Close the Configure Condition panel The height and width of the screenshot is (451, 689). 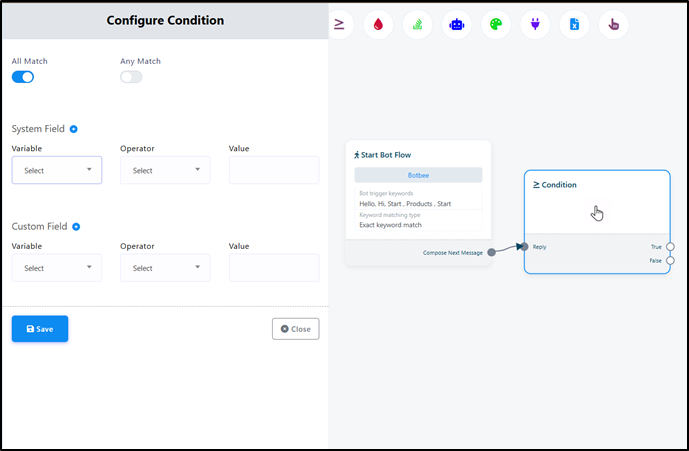coord(295,329)
